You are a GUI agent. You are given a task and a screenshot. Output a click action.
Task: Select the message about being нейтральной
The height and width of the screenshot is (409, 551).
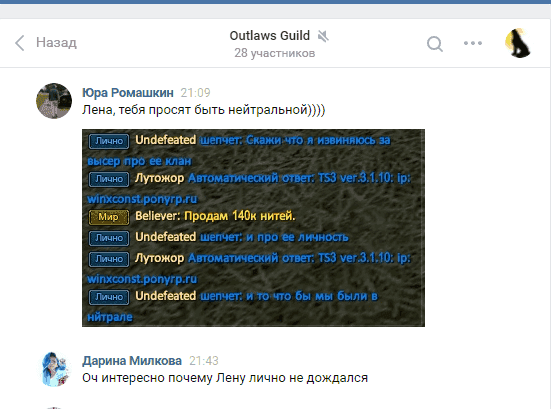coord(203,110)
